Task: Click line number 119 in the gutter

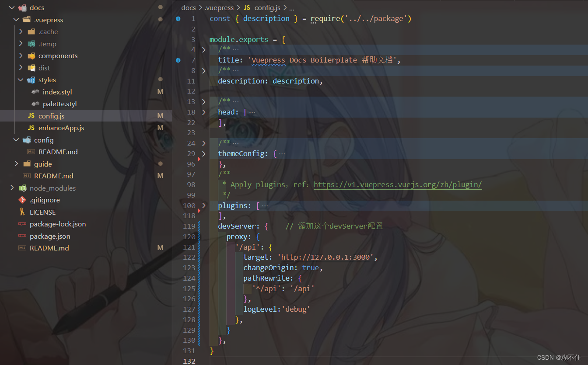Action: coord(189,226)
